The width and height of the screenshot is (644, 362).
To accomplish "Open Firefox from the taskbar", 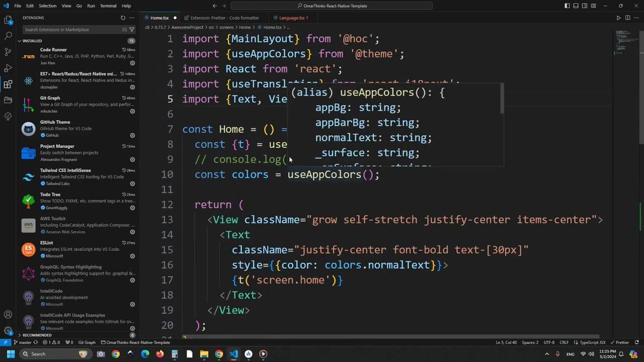I will click(x=160, y=354).
